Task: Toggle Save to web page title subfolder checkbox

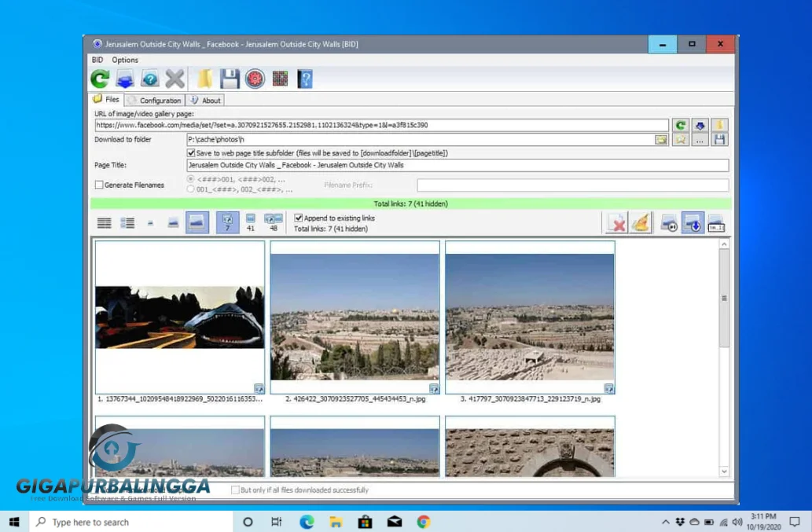Action: [191, 153]
